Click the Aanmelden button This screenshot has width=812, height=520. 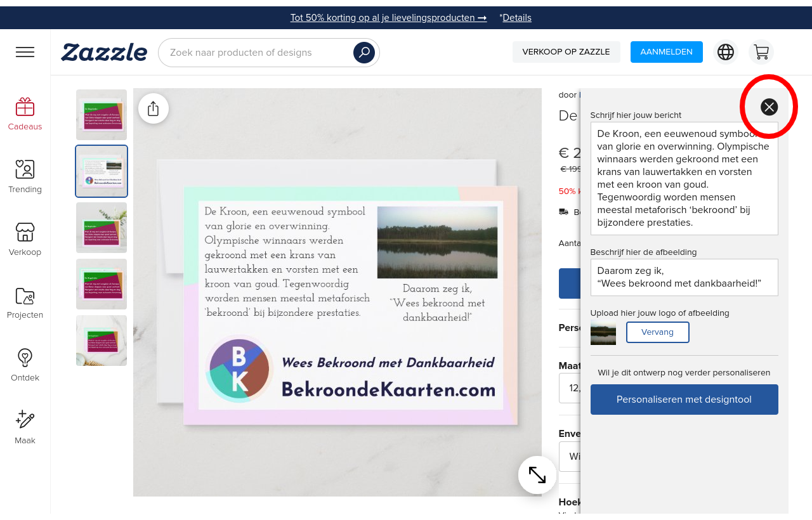[x=666, y=52]
